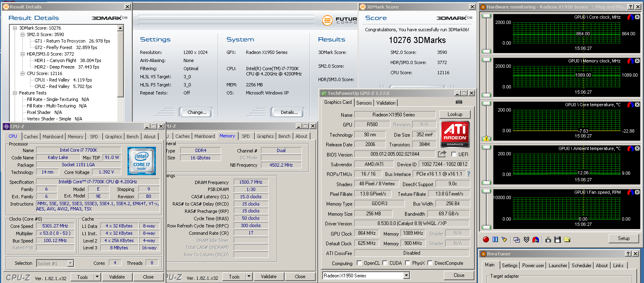Click Validate button in front CPU-Z window
The width and height of the screenshot is (644, 283).
[x=117, y=277]
